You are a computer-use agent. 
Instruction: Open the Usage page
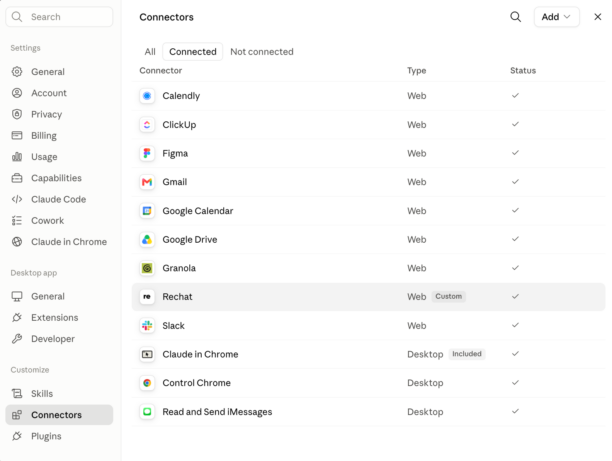pos(59,157)
